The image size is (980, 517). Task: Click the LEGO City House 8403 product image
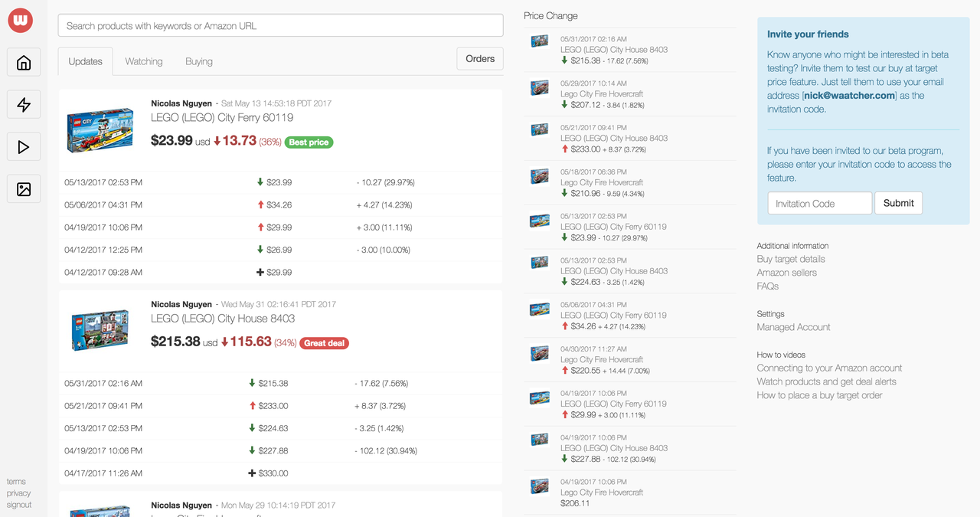tap(100, 330)
